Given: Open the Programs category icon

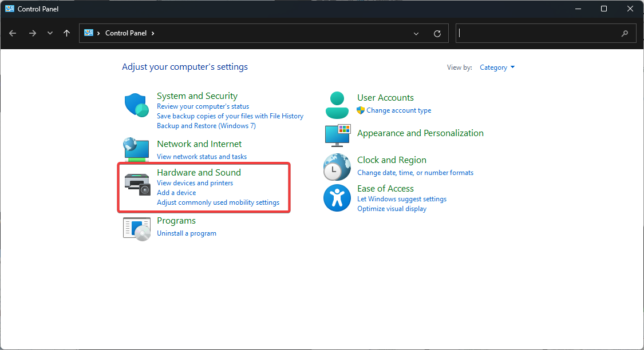Looking at the screenshot, I should [137, 228].
